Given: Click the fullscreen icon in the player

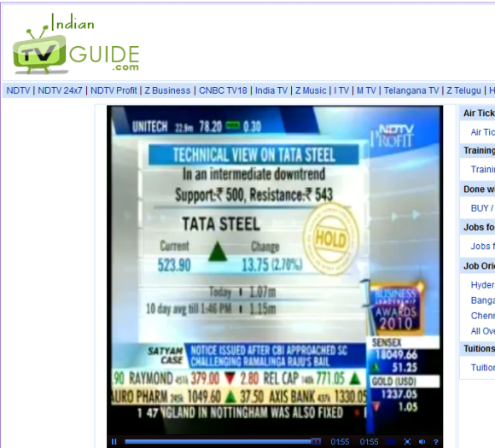Looking at the screenshot, I should (x=407, y=442).
